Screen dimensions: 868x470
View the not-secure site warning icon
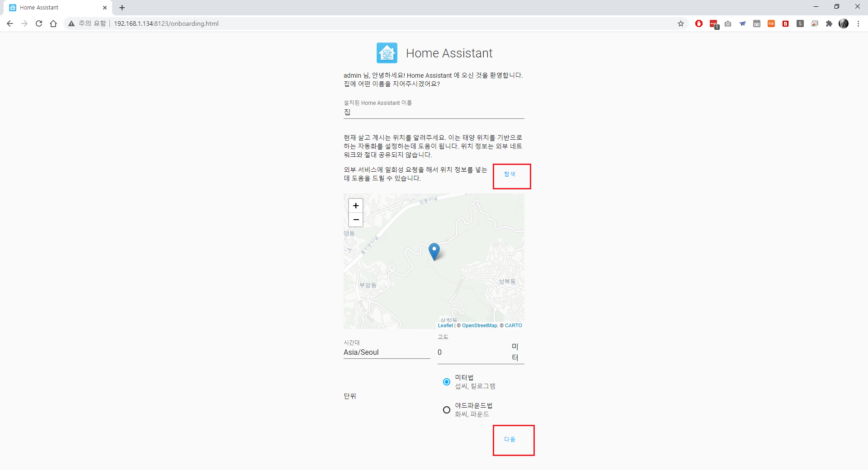[71, 23]
